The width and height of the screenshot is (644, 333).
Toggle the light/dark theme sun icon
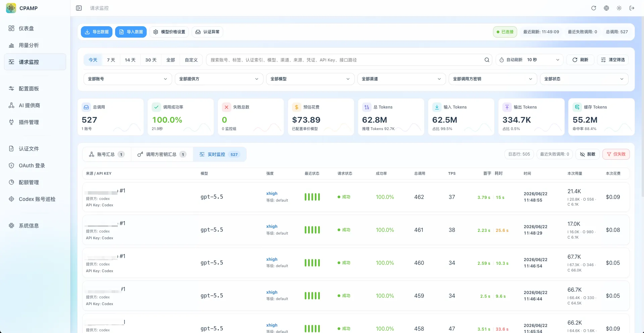click(x=619, y=8)
